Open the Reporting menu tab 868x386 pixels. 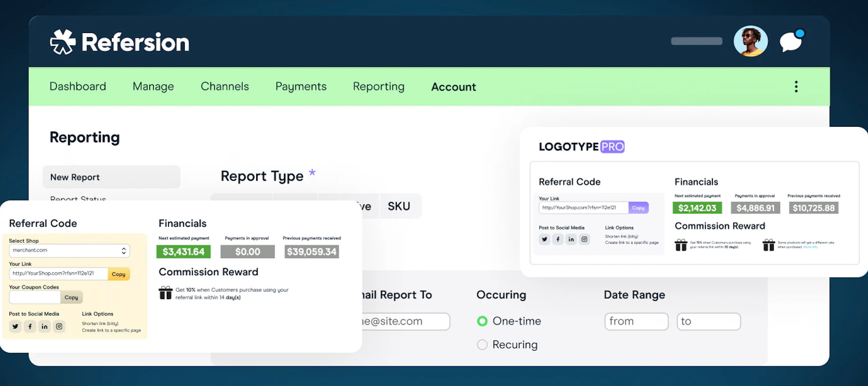click(x=379, y=87)
